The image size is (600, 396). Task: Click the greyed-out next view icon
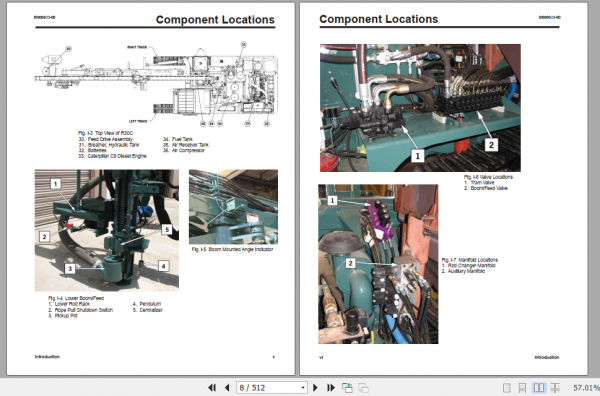363,388
